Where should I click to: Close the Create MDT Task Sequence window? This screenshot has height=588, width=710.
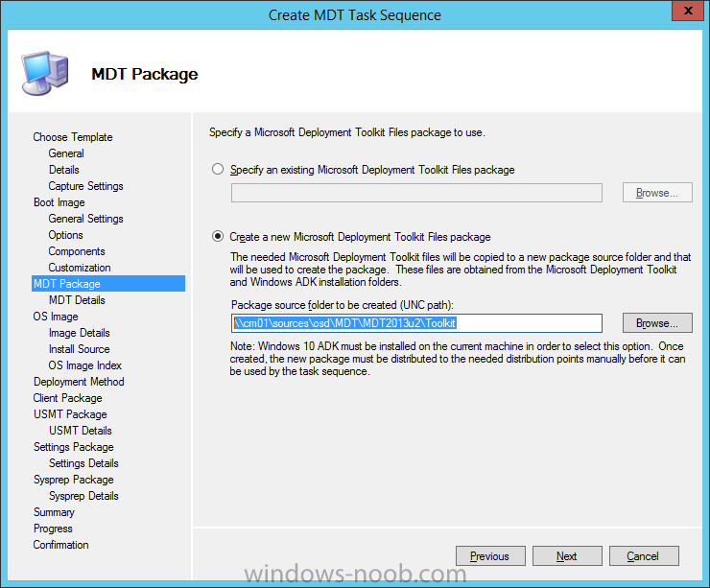pyautogui.click(x=687, y=11)
